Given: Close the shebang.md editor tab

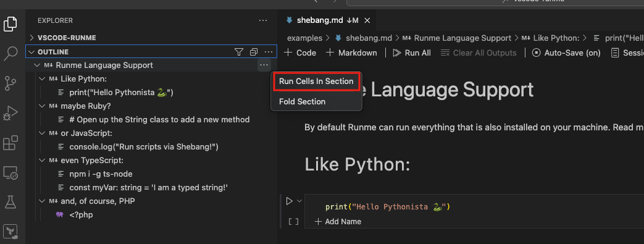Looking at the screenshot, I should tap(367, 20).
